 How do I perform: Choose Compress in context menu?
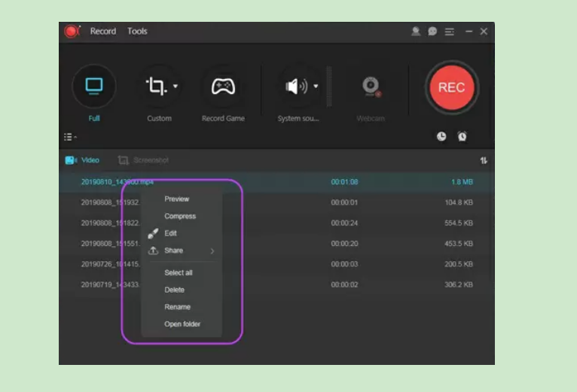[x=180, y=216]
